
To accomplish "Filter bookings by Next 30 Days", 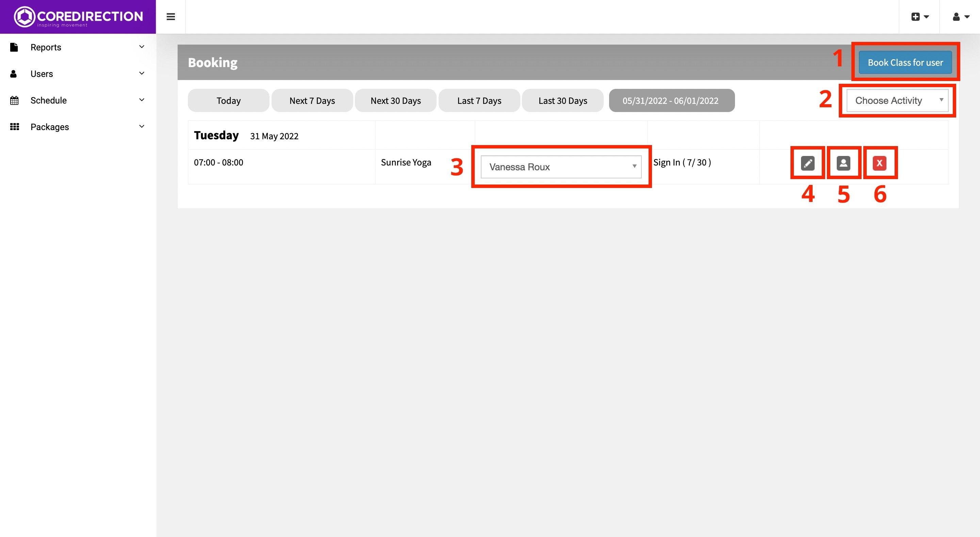I will click(396, 100).
